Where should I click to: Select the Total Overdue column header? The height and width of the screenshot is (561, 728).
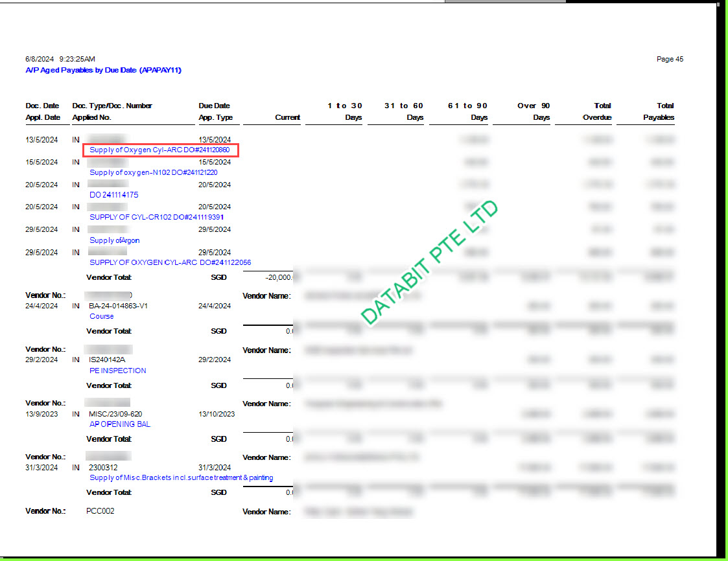coord(597,111)
